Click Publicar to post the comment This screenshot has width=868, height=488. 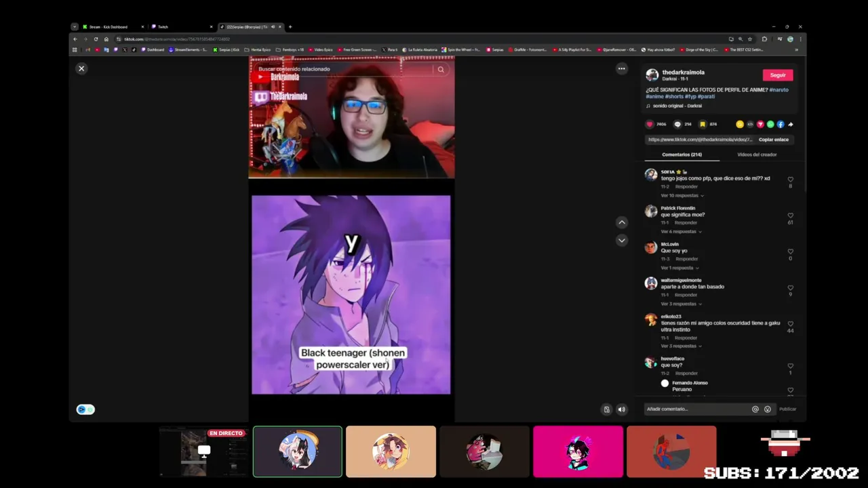coord(787,409)
